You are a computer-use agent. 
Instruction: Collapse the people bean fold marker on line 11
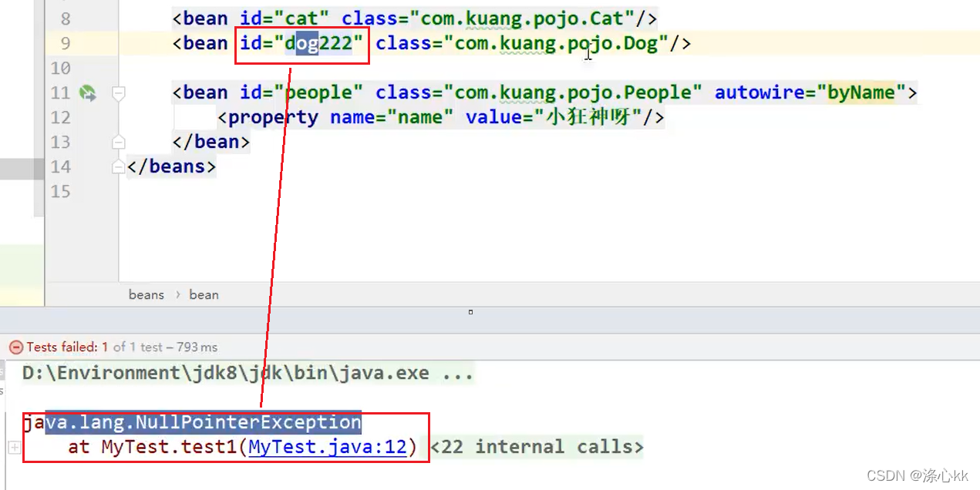[118, 93]
